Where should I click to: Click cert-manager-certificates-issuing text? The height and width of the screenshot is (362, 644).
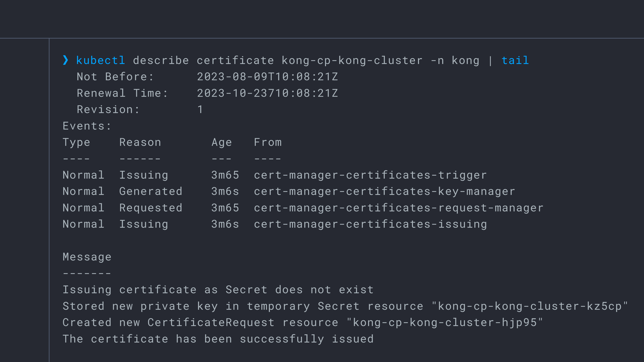point(370,224)
